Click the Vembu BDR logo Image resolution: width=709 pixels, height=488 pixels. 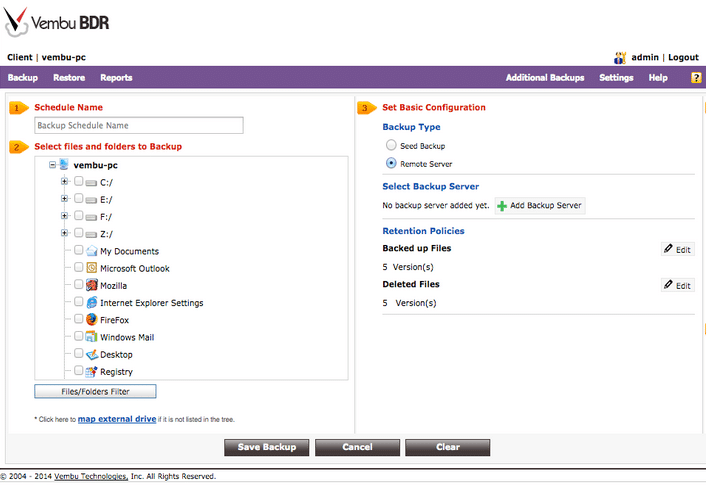[56, 22]
